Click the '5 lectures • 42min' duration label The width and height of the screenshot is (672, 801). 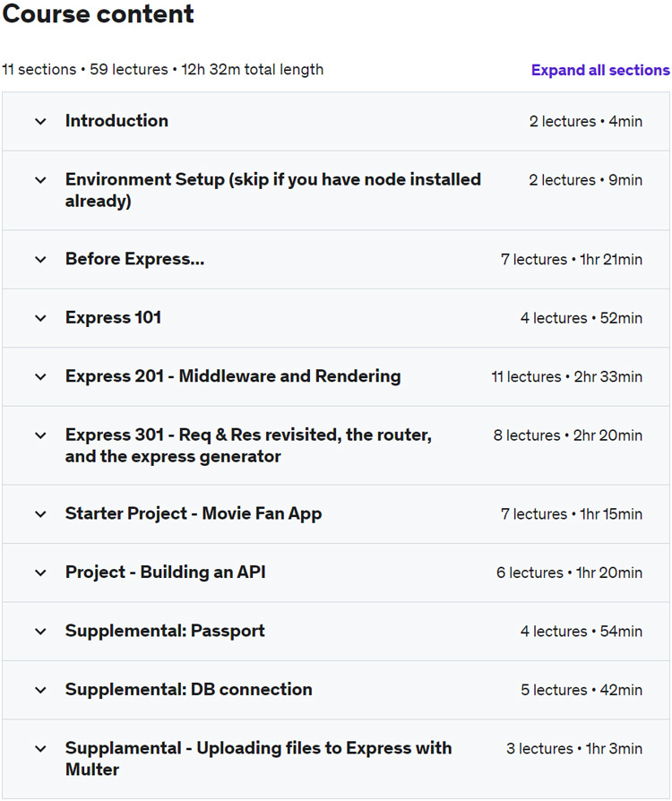[581, 690]
